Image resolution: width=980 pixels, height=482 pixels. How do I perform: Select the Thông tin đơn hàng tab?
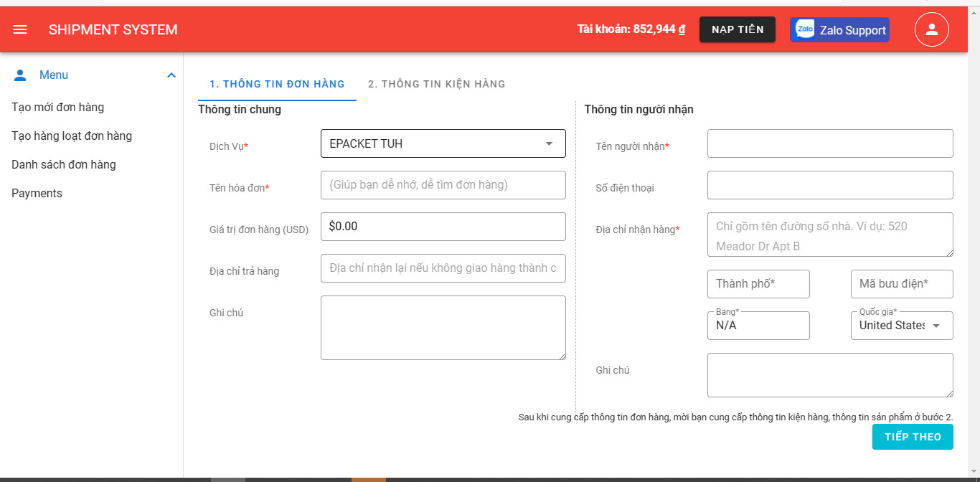click(x=277, y=84)
